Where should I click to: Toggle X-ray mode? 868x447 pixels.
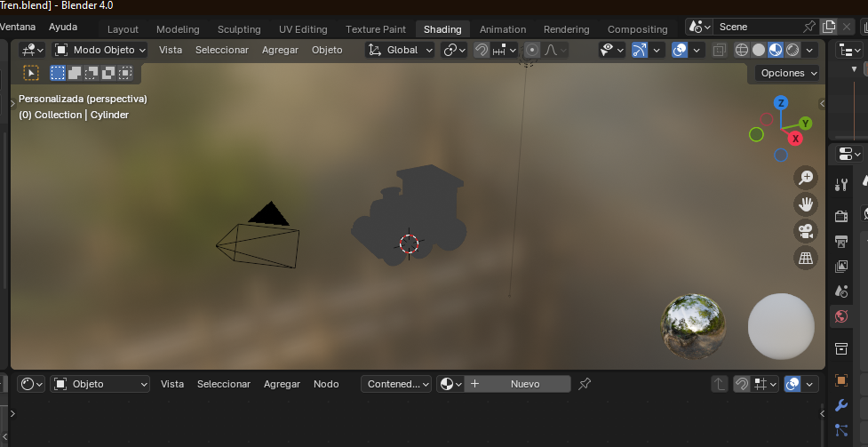719,50
